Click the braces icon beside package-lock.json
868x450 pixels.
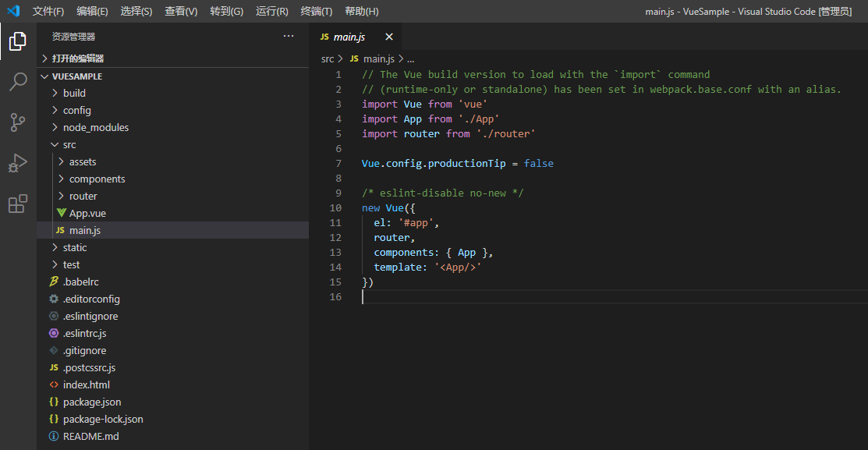tap(54, 419)
